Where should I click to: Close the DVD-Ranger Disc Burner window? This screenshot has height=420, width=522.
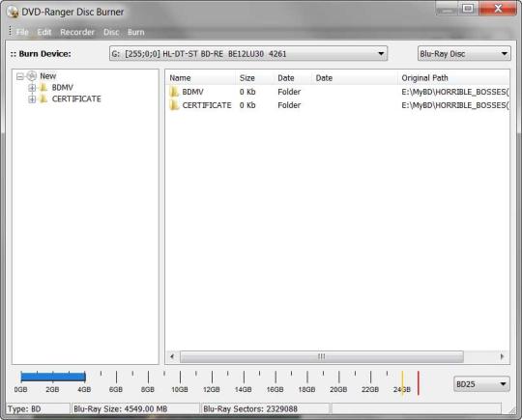(498, 8)
